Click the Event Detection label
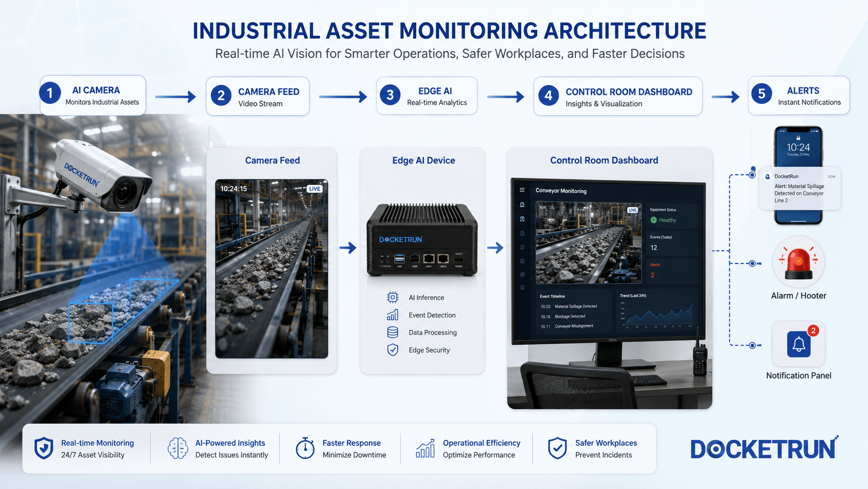Image resolution: width=868 pixels, height=489 pixels. click(432, 315)
